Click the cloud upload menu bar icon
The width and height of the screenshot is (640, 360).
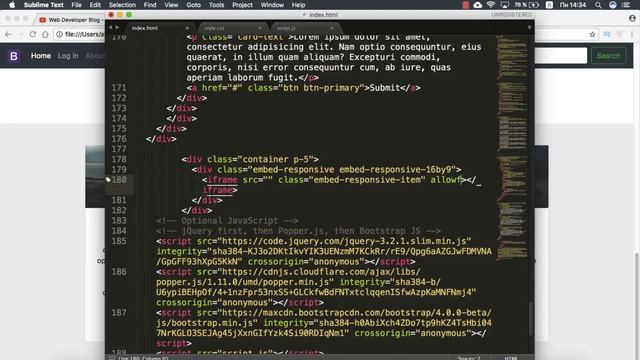coord(478,5)
